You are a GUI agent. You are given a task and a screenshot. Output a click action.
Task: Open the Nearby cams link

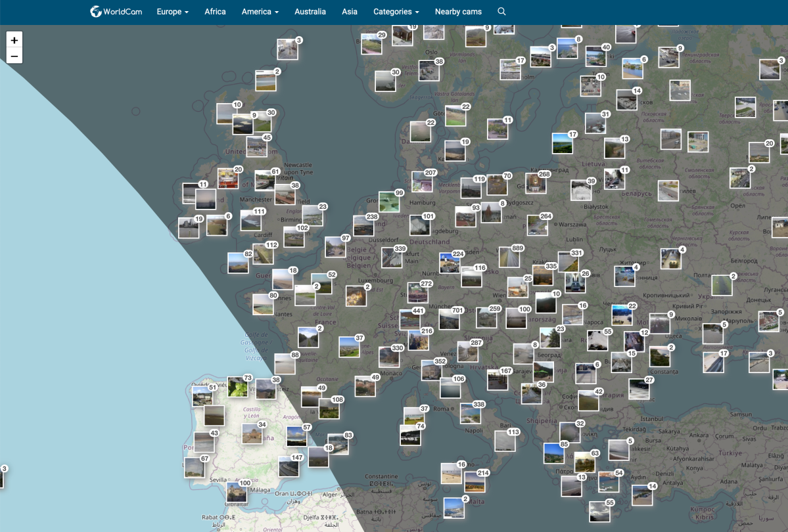458,12
